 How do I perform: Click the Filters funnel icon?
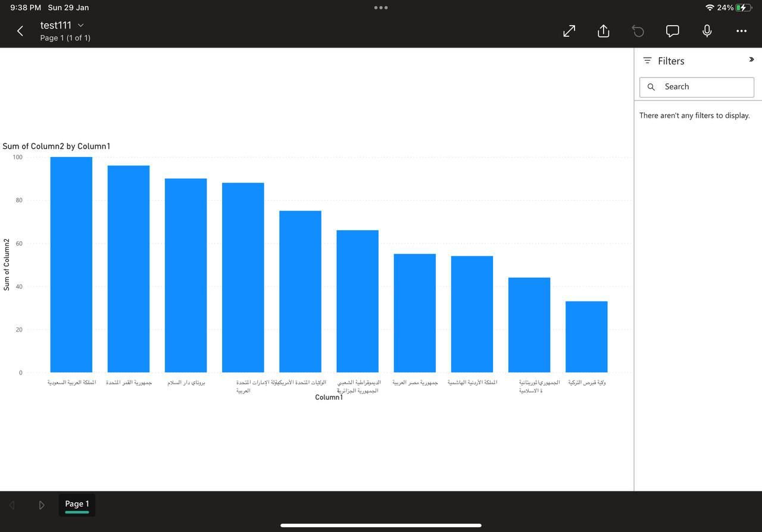648,61
